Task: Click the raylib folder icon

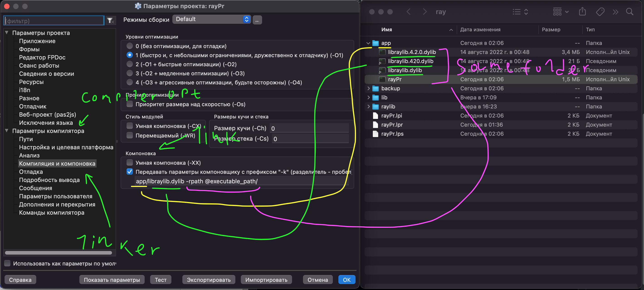Action: point(376,107)
